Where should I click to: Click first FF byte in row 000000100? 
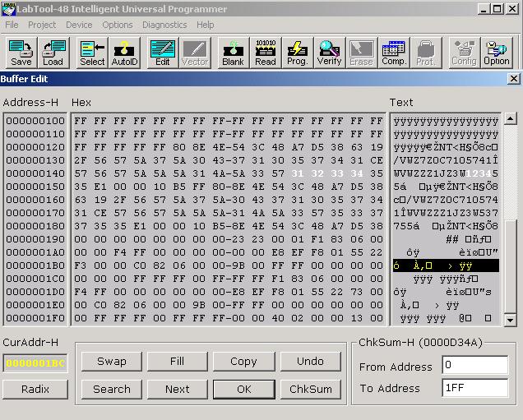click(81, 121)
